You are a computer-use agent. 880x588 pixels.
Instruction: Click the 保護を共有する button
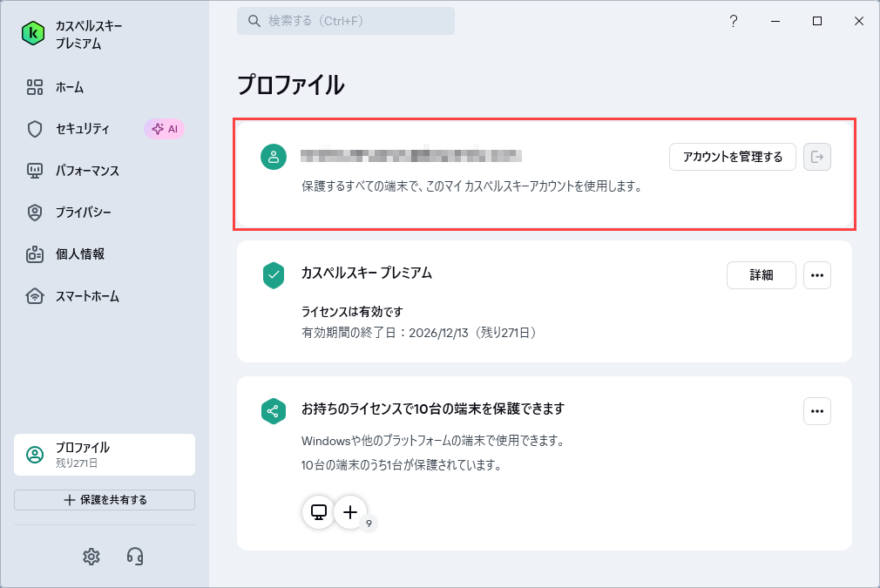tap(105, 500)
